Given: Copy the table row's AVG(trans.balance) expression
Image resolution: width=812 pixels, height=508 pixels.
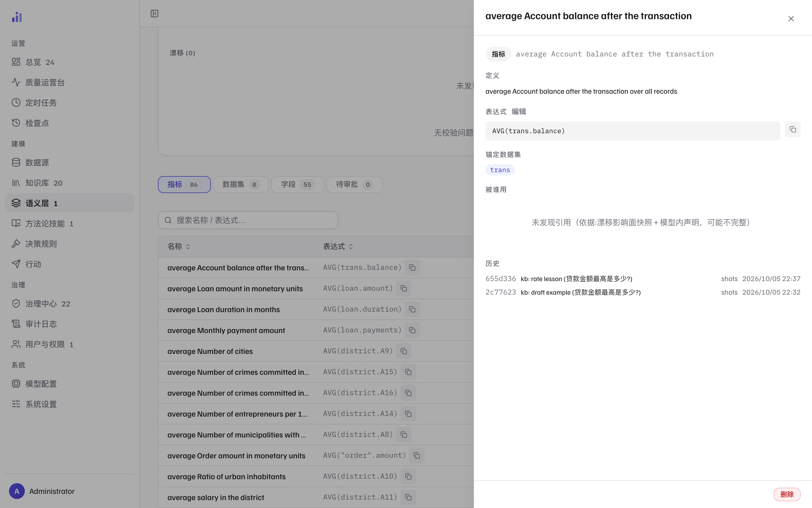Looking at the screenshot, I should coord(412,268).
